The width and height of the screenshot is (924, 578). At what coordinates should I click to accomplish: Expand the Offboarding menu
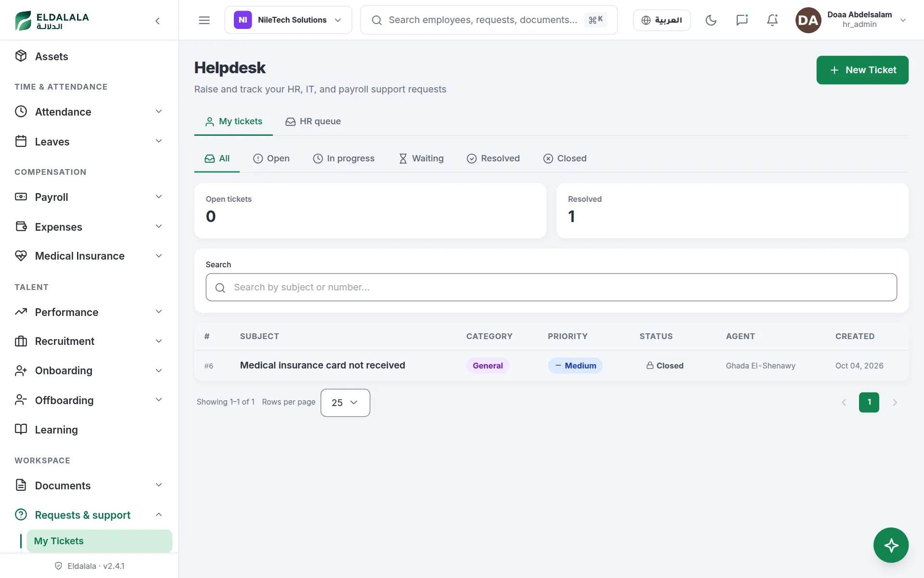[89, 400]
